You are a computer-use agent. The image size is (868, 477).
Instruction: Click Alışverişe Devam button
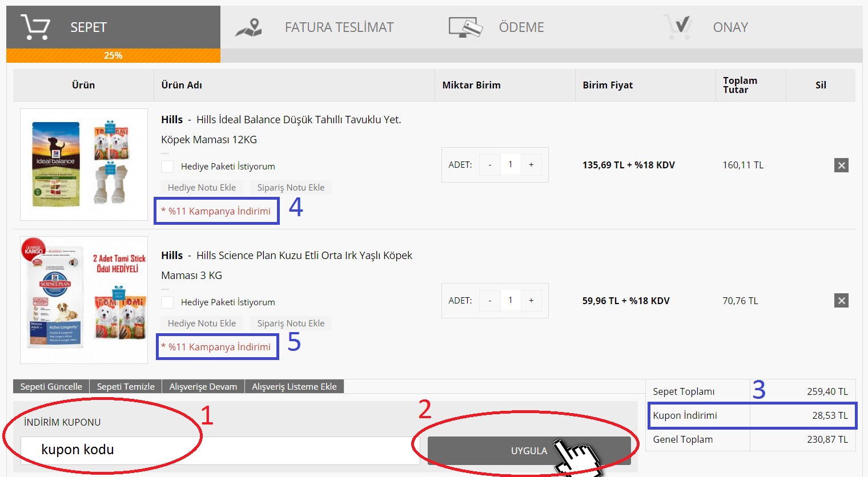(203, 387)
